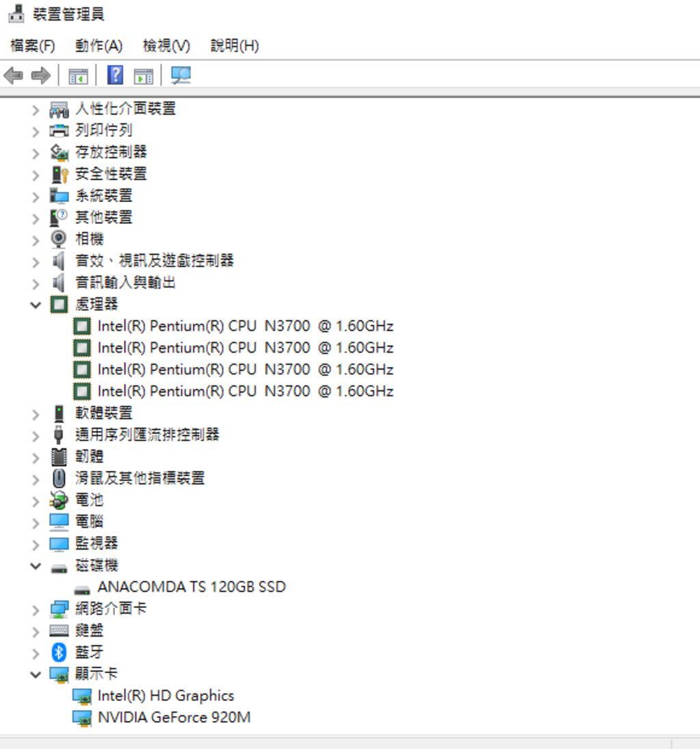The width and height of the screenshot is (700, 749).
Task: Click the 相機 webcam icon
Action: 59,240
